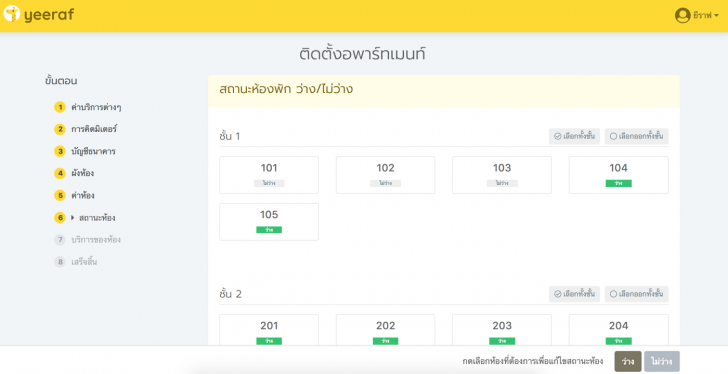Click the green ว่าง badge of room 104

click(x=618, y=183)
